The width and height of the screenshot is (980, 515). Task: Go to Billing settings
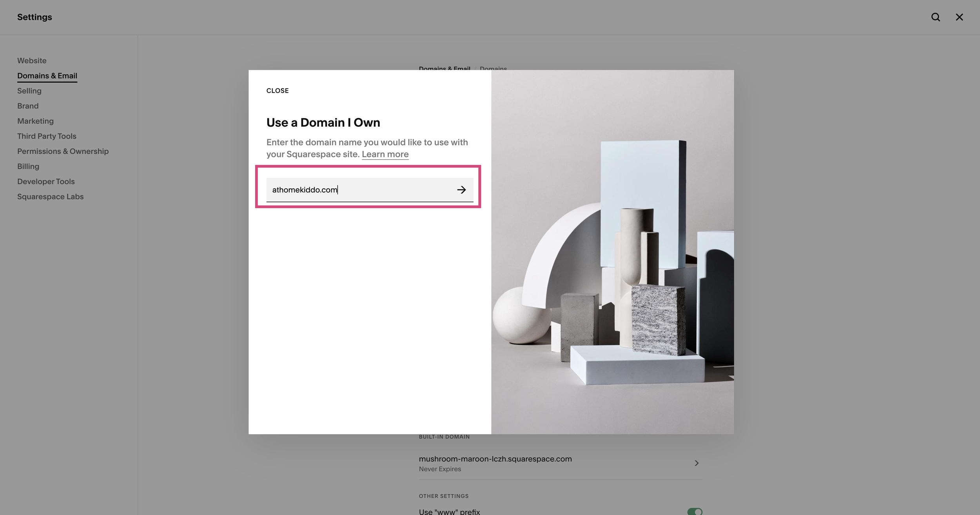pyautogui.click(x=28, y=166)
